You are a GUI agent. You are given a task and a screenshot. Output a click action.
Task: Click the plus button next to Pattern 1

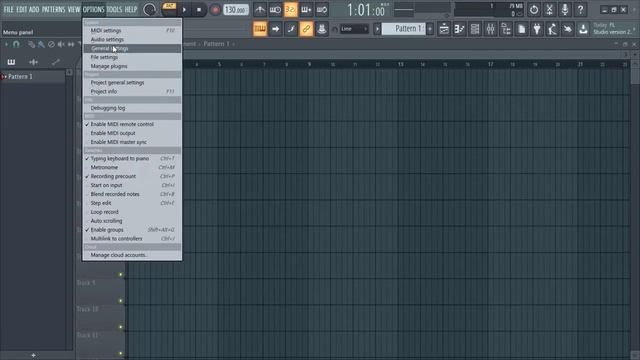click(430, 29)
